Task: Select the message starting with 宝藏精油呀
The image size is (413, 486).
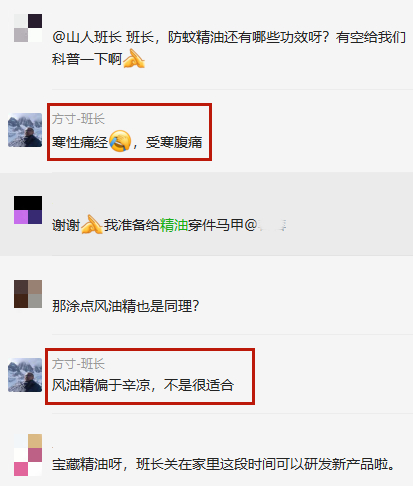Action: [x=223, y=464]
